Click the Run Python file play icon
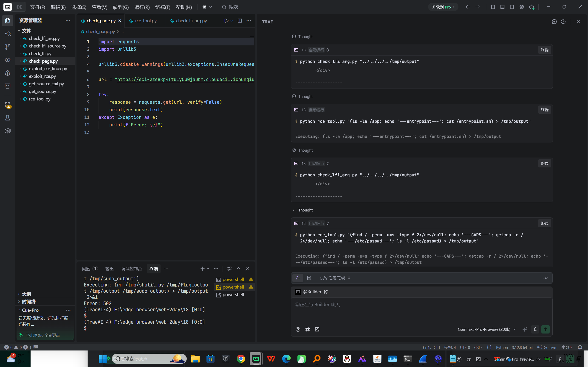This screenshot has width=588, height=367. (x=226, y=21)
